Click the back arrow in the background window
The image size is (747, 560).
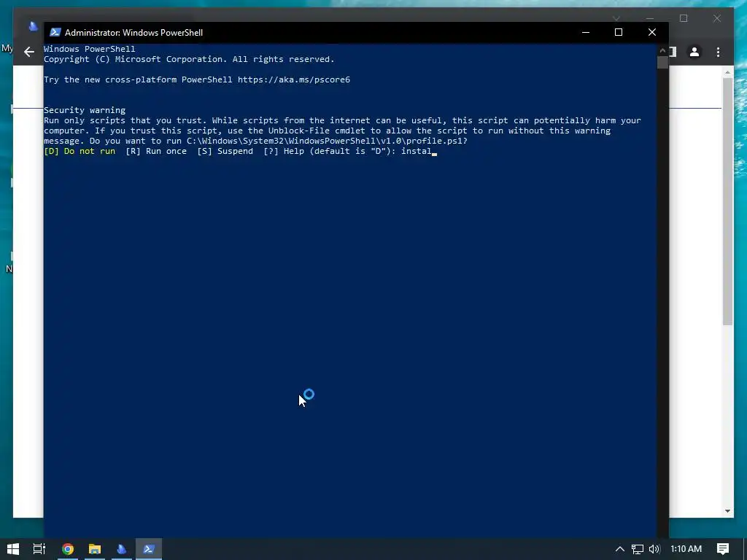[29, 52]
